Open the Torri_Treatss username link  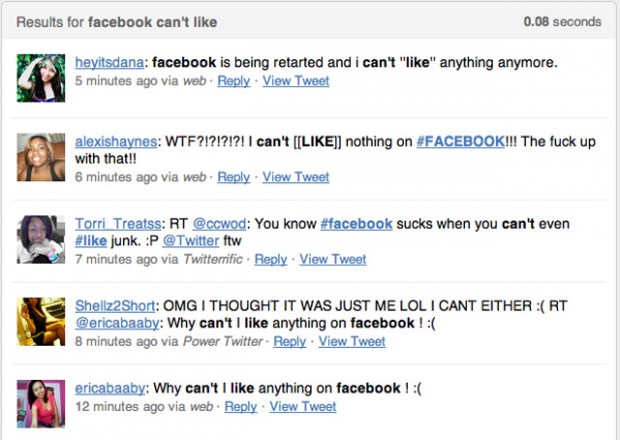coord(118,224)
